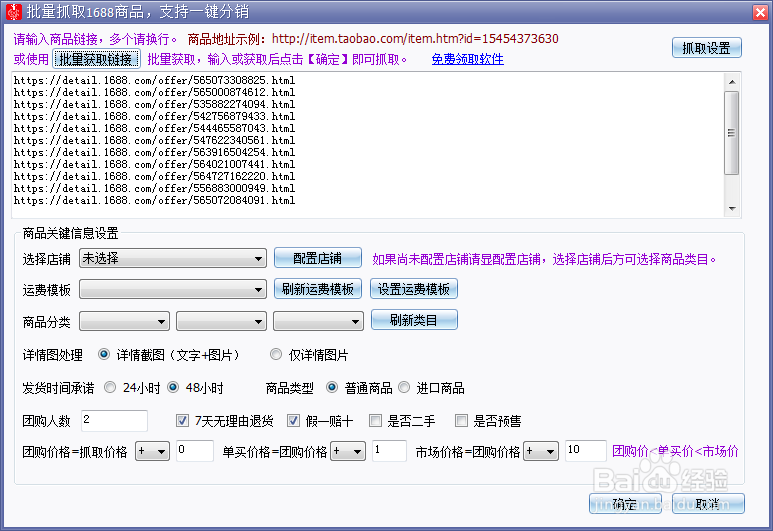This screenshot has height=531, width=773.
Task: Click link line ending 563916504254.html
Action: coord(154,152)
